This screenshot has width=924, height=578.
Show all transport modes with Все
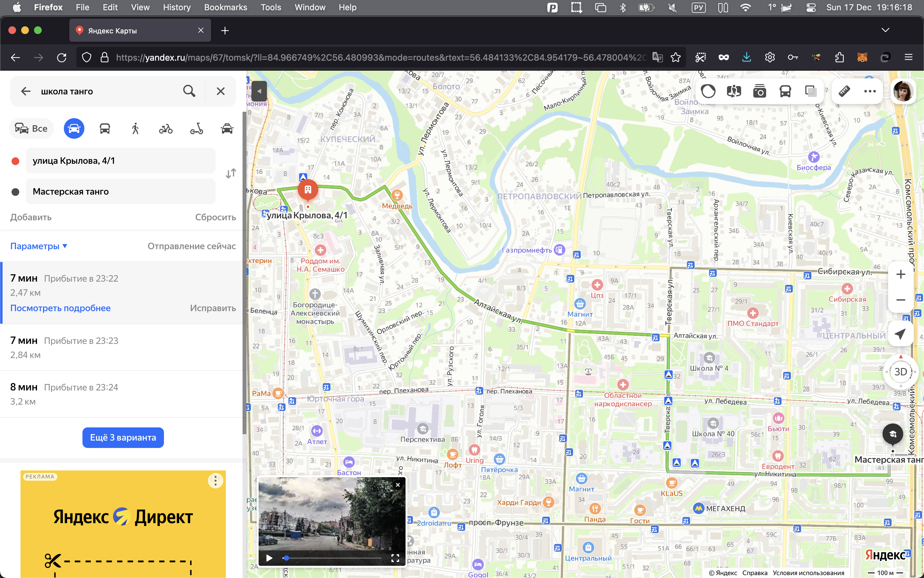31,128
